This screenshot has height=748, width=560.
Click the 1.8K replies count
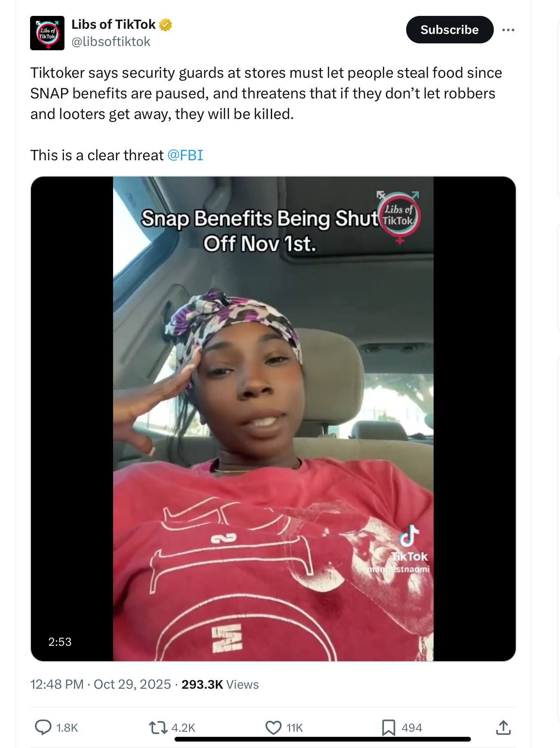tap(67, 728)
